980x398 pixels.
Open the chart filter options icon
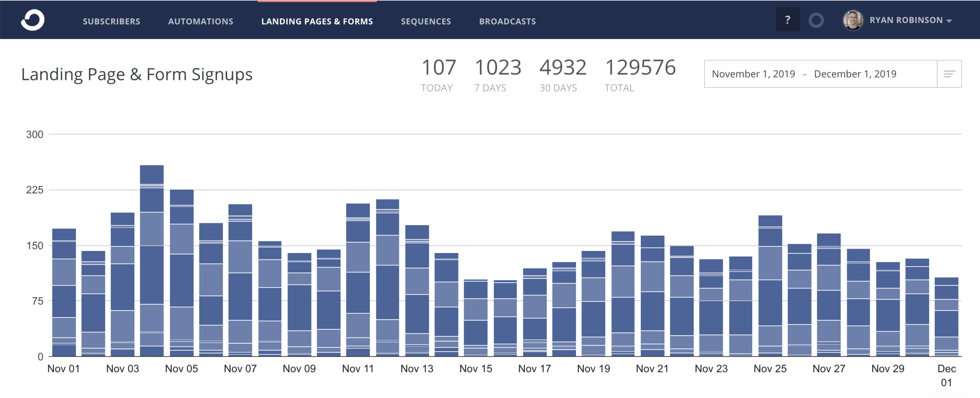coord(950,74)
